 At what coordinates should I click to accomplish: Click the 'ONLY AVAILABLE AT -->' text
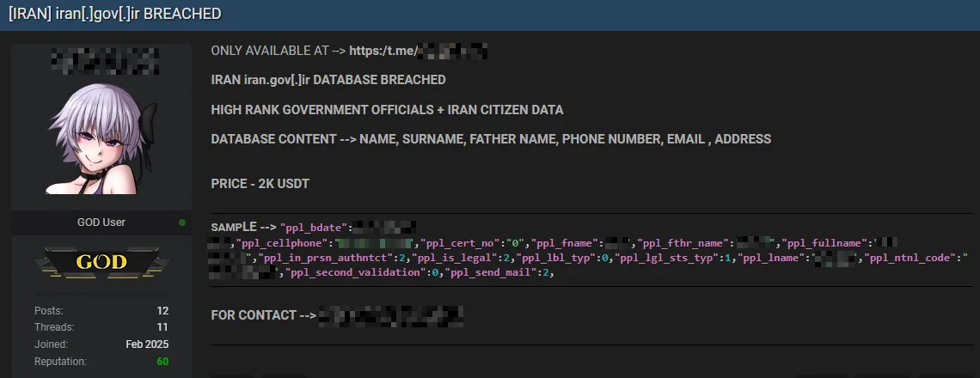pyautogui.click(x=279, y=51)
